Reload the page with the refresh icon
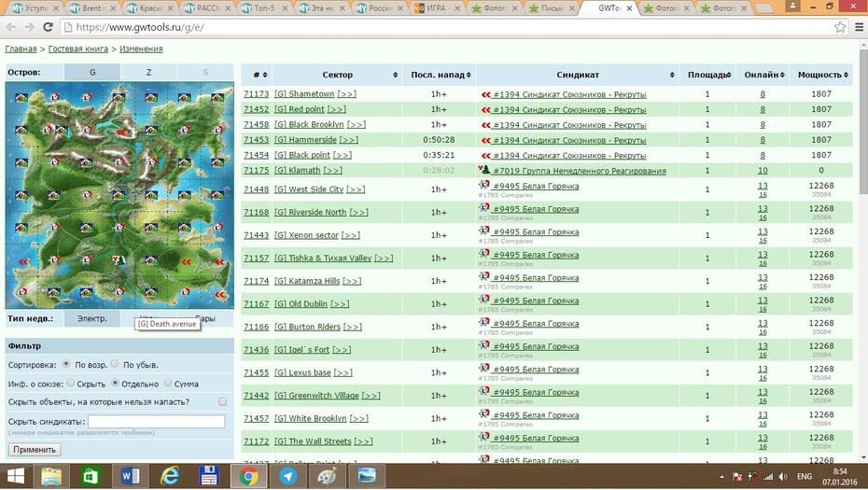Viewport: 868px width, 490px height. click(49, 26)
